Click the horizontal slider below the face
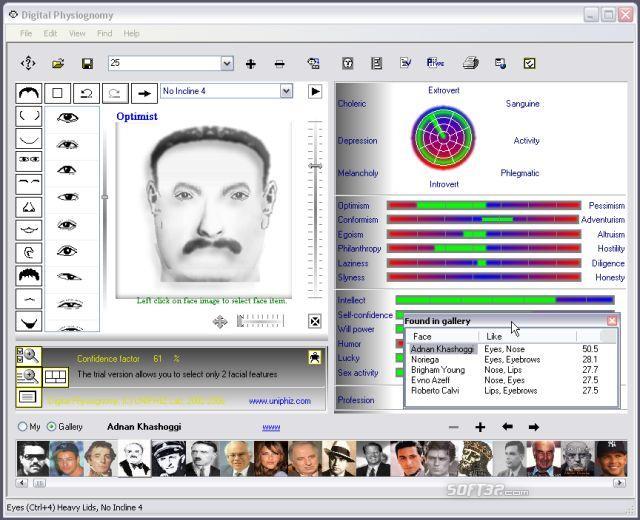Image resolution: width=640 pixels, height=520 pixels. pos(260,321)
